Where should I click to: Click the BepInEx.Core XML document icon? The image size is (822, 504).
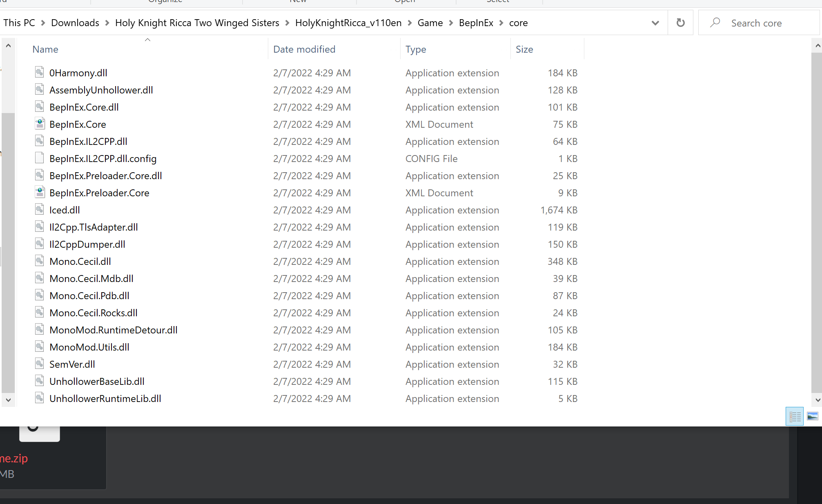tap(39, 124)
